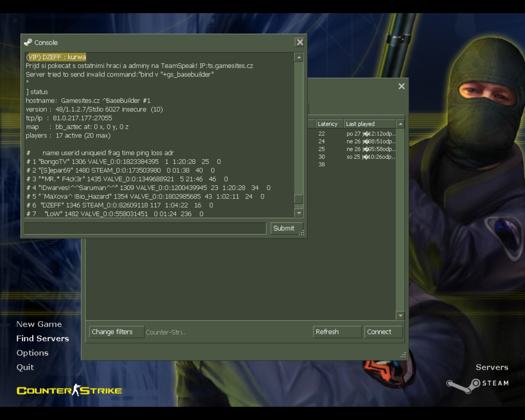Click the 'po 27' last played entry
This screenshot has height=420, width=525.
pyautogui.click(x=371, y=134)
